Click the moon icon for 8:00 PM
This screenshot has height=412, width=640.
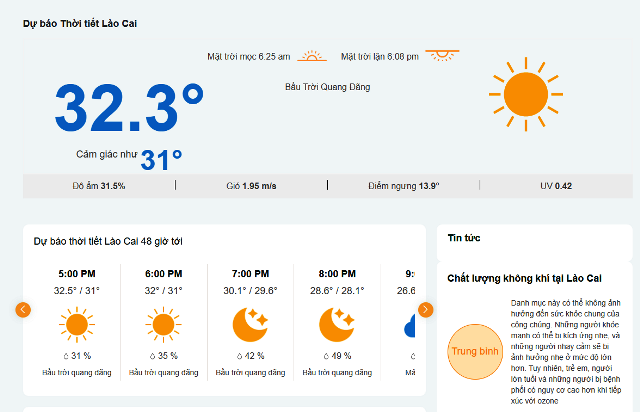click(336, 324)
